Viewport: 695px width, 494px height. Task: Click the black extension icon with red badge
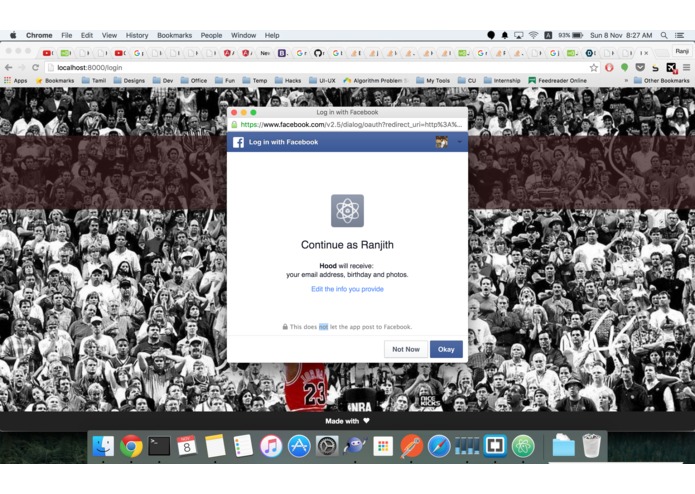pos(672,67)
